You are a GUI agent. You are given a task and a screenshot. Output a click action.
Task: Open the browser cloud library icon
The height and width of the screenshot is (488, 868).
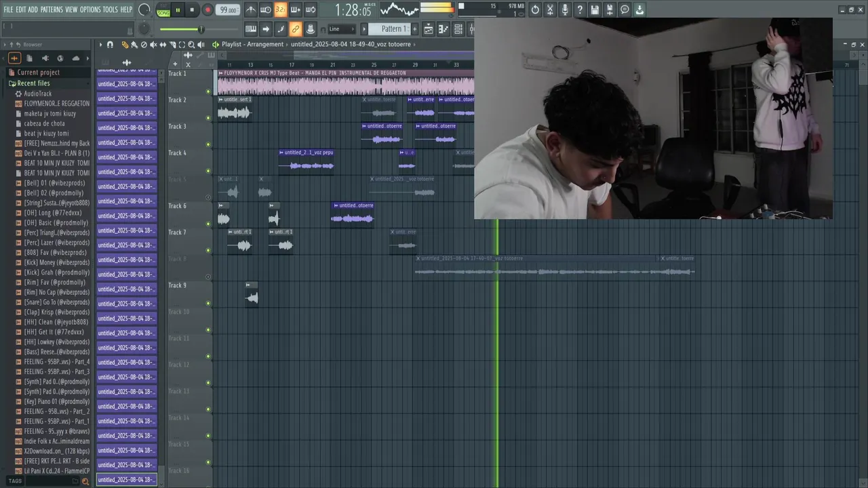pyautogui.click(x=75, y=58)
